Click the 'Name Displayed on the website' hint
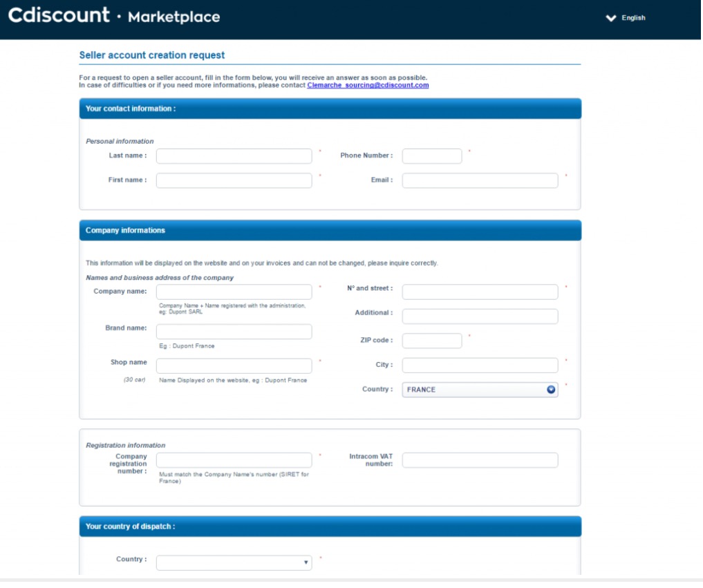703x588 pixels. (x=233, y=381)
